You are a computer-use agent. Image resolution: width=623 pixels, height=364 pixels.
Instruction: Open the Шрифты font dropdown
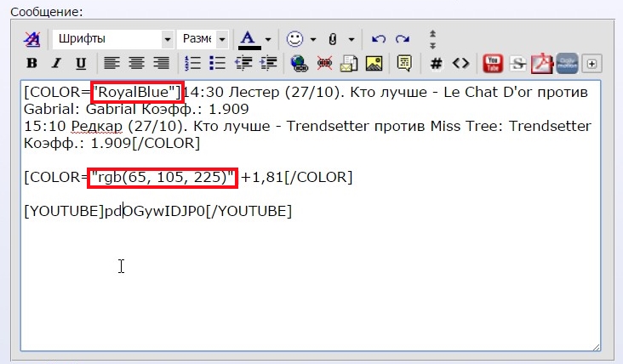(x=113, y=39)
